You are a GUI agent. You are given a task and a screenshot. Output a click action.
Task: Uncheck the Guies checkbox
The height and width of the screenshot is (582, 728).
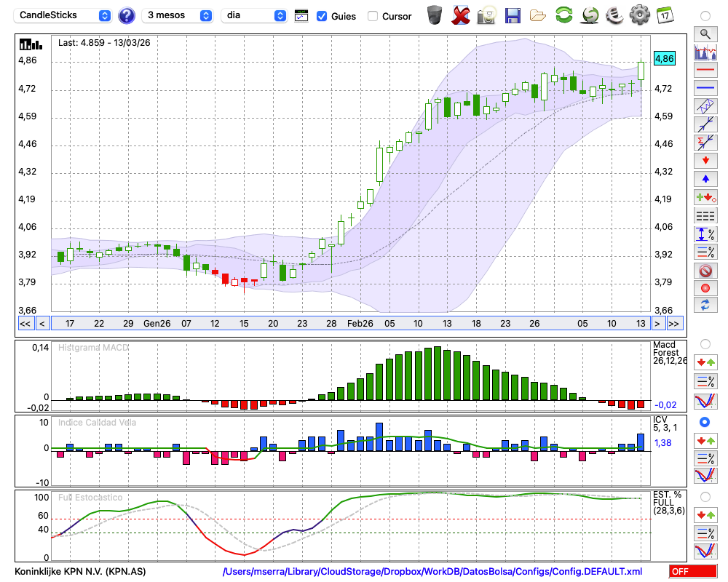322,16
